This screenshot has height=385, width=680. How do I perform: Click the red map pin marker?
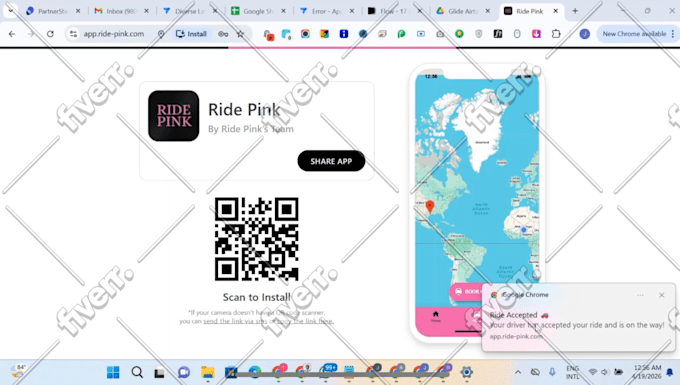click(x=430, y=207)
